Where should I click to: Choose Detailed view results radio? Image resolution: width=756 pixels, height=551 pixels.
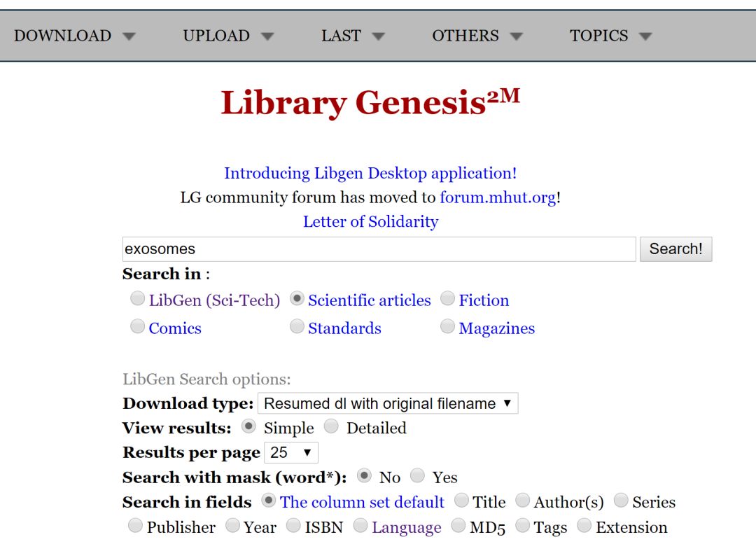(x=331, y=426)
